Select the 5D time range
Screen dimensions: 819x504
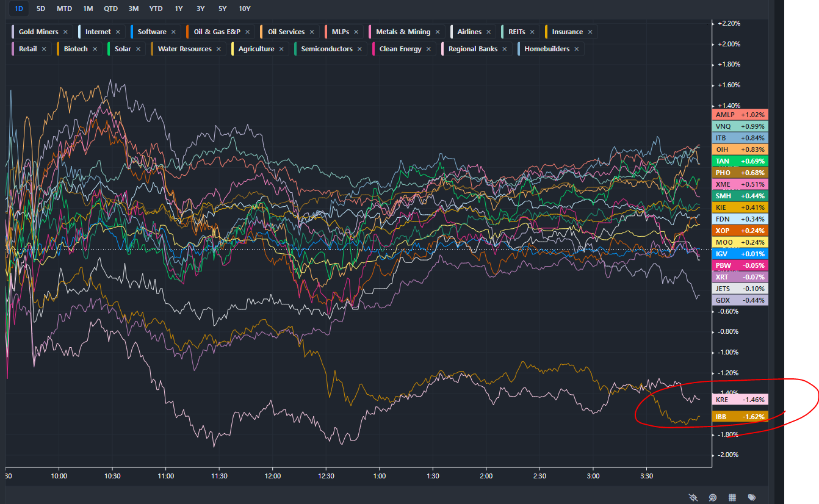point(40,9)
